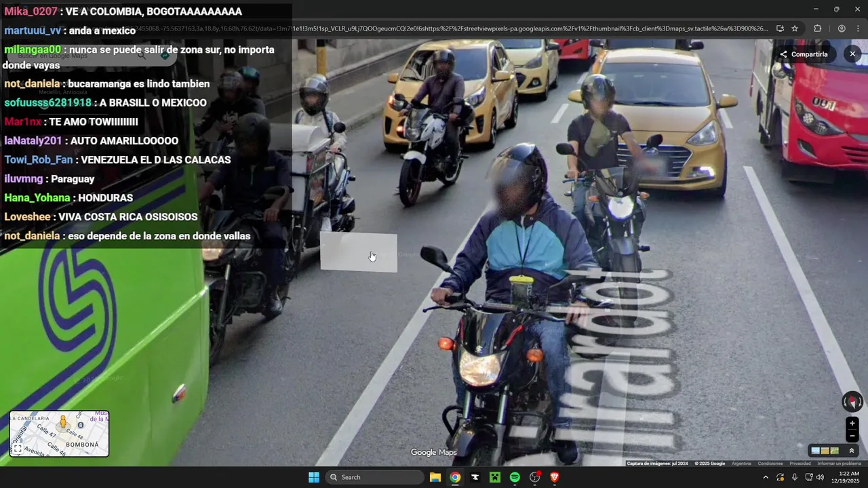The height and width of the screenshot is (488, 868).
Task: Open Brave browser from the taskbar
Action: pos(555,477)
